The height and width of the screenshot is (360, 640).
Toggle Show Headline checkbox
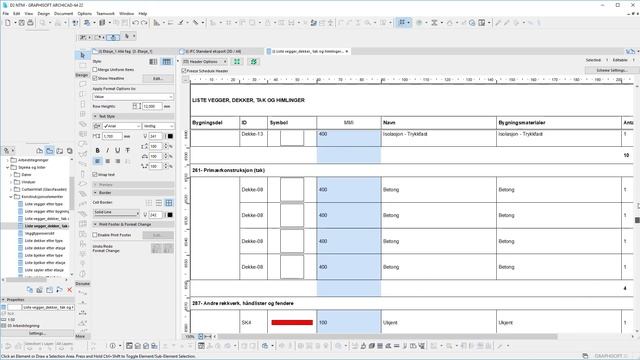tap(95, 78)
